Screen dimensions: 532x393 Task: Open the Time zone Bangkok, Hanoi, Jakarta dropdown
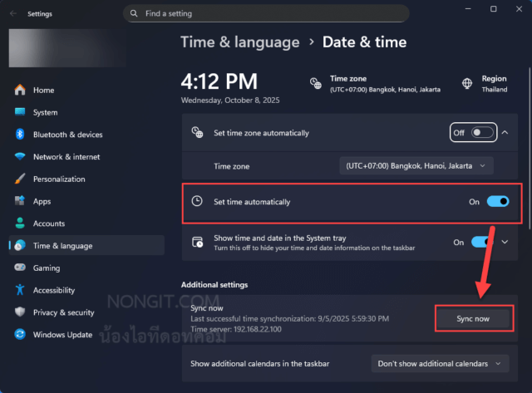click(x=416, y=166)
